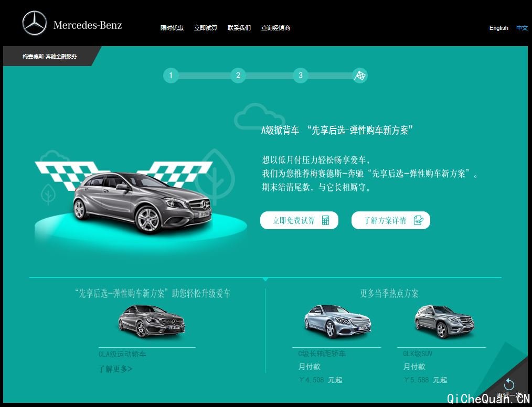The width and height of the screenshot is (532, 407).
Task: Open the 查询经销商 menu item
Action: point(275,28)
